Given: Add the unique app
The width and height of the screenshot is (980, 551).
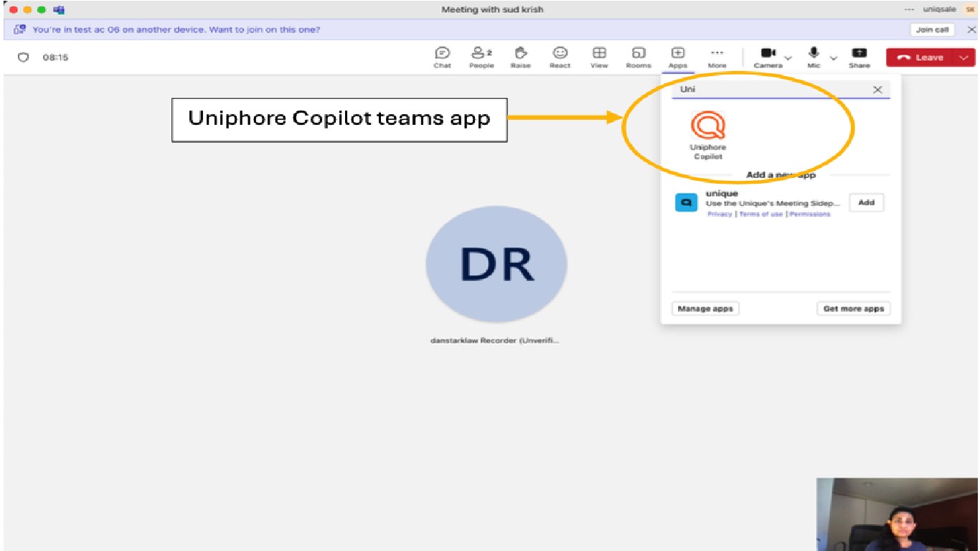Looking at the screenshot, I should point(867,202).
